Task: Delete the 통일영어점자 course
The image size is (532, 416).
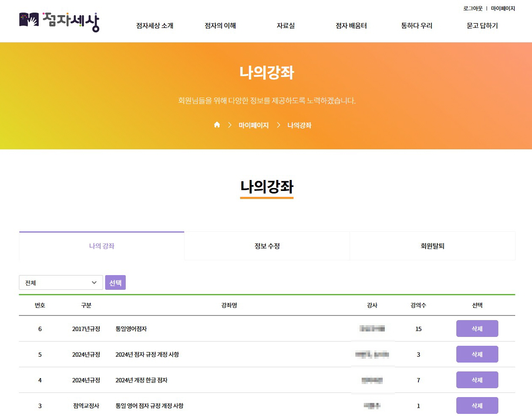Action: 477,329
